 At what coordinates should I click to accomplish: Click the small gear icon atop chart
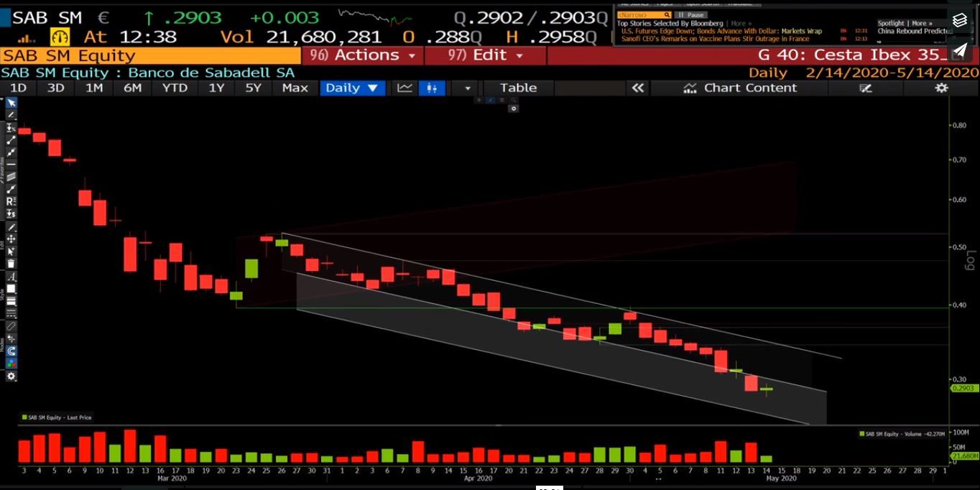tap(513, 108)
